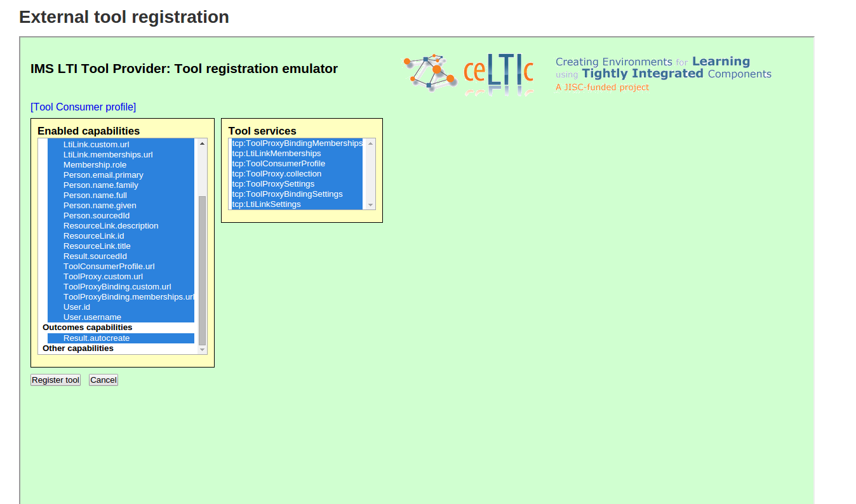856x504 pixels.
Task: Select ToolConsumerProfile.url capability
Action: tap(121, 266)
